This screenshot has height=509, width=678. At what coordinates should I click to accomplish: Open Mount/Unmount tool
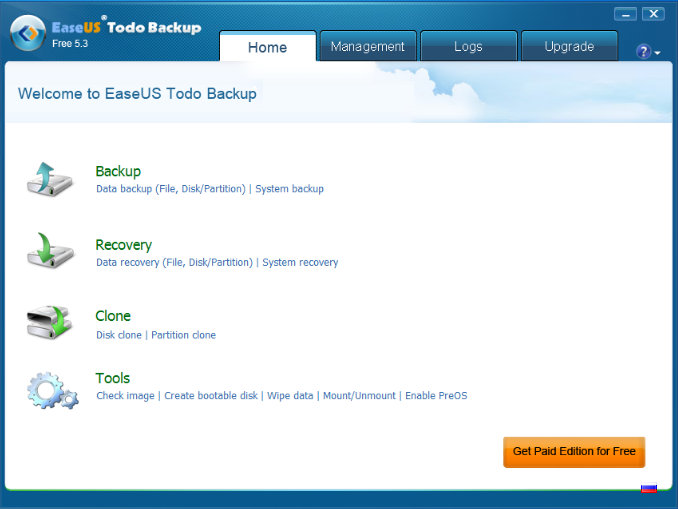pos(359,396)
